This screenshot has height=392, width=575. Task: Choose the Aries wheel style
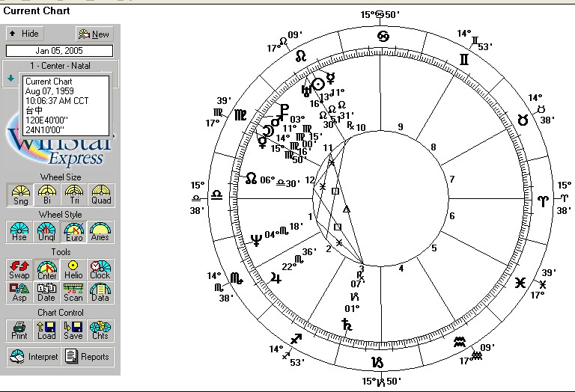[x=100, y=232]
